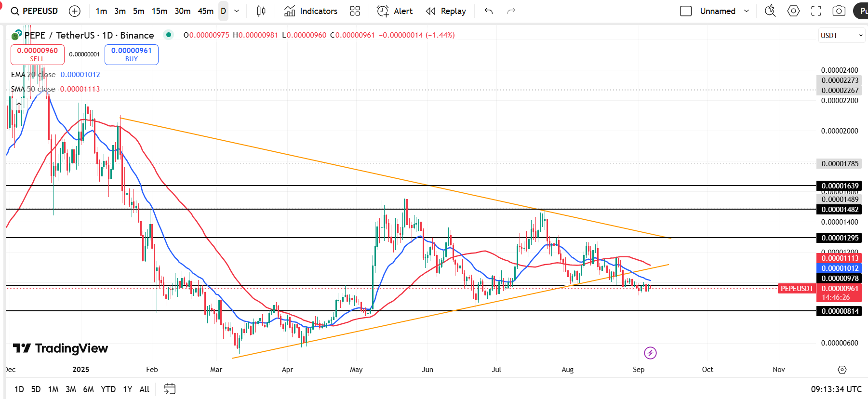Expand the timeframe interval dropdown arrow
868x399 pixels.
(x=237, y=11)
